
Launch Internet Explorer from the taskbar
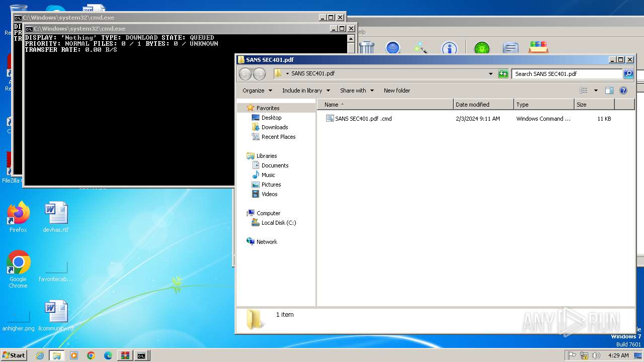point(40,355)
